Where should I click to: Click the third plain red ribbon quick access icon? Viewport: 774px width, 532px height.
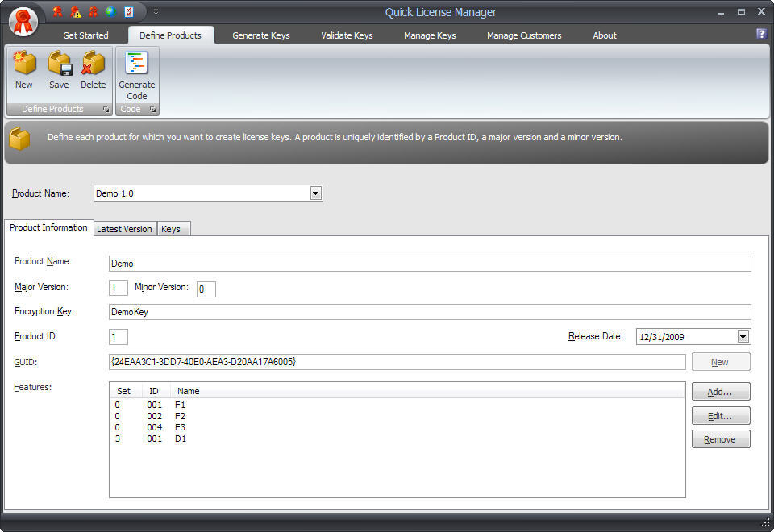point(94,12)
